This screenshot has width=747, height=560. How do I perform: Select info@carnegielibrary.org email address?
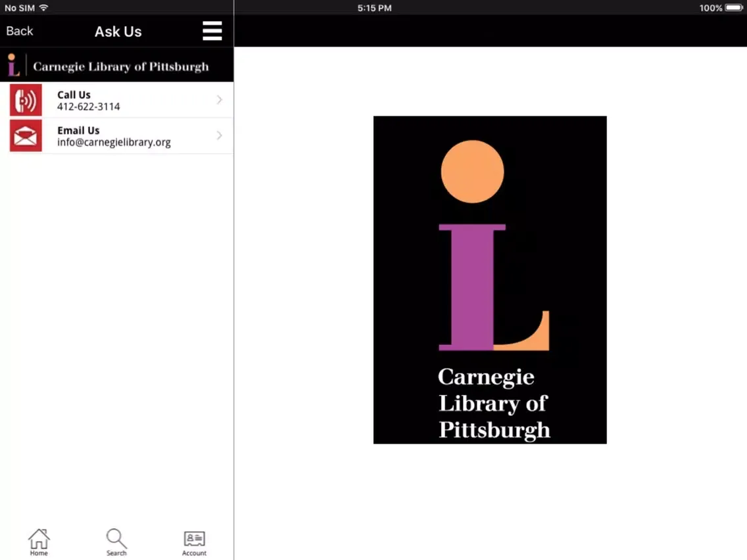click(114, 143)
